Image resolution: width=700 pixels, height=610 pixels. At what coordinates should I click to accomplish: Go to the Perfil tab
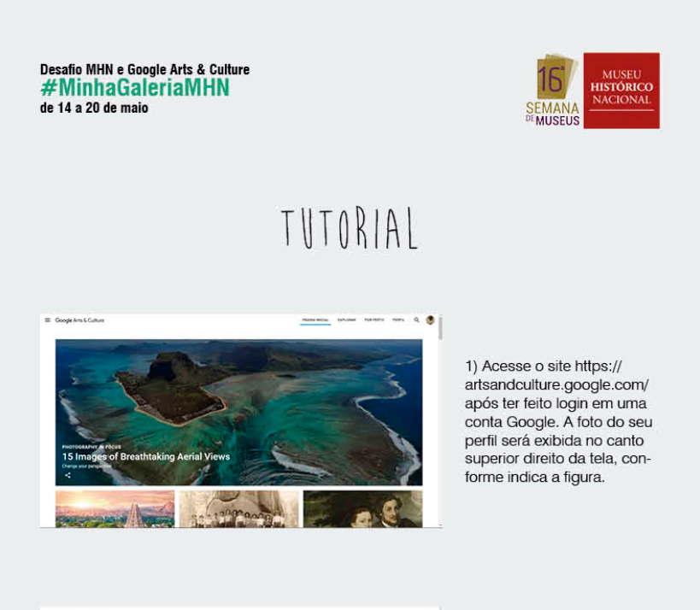click(x=398, y=320)
